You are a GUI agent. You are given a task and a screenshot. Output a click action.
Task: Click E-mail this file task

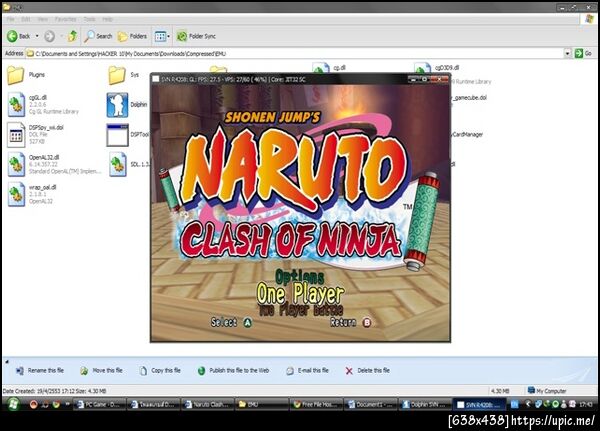[x=307, y=371]
